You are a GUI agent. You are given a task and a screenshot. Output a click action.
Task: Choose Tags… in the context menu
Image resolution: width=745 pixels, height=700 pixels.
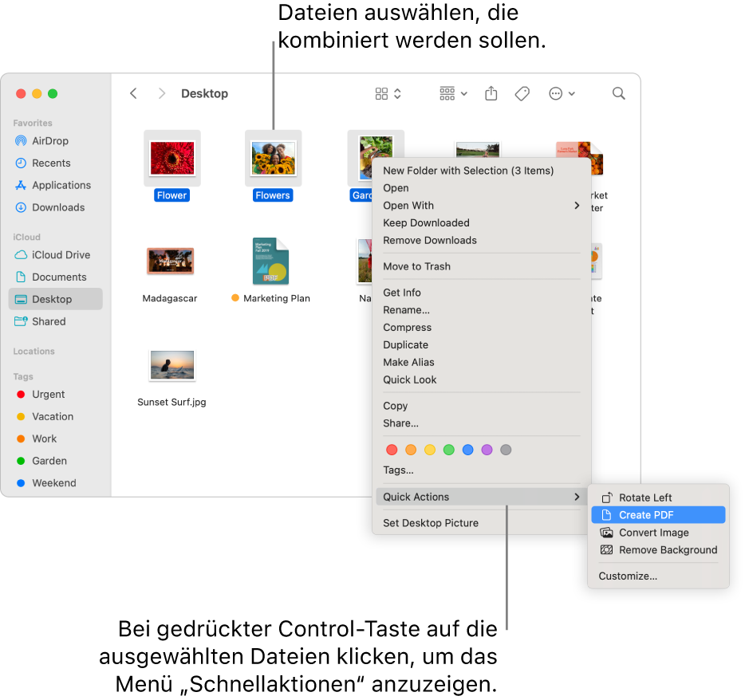[481, 470]
